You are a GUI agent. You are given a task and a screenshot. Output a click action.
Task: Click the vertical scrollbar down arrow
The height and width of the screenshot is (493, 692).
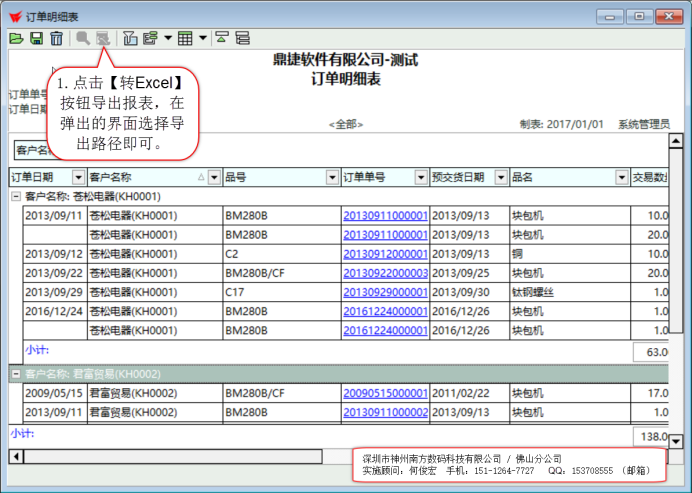(676, 441)
